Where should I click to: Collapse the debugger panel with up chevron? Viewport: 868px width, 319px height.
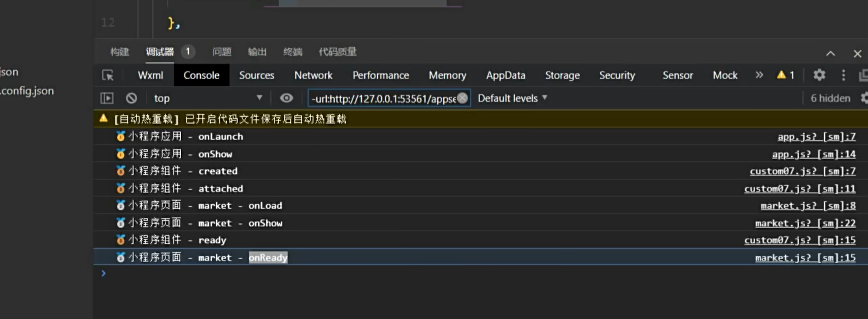(x=830, y=53)
